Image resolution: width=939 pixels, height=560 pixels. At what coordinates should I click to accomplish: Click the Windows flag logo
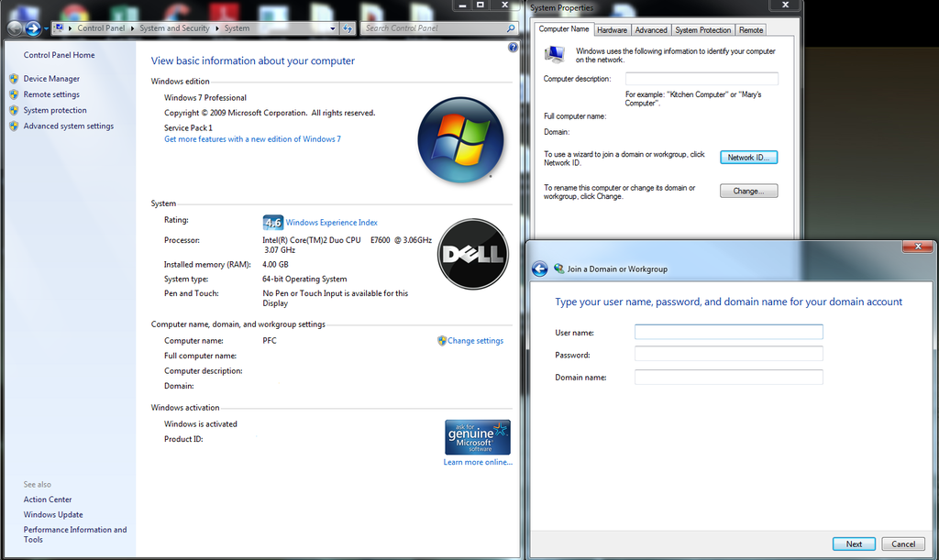point(460,139)
